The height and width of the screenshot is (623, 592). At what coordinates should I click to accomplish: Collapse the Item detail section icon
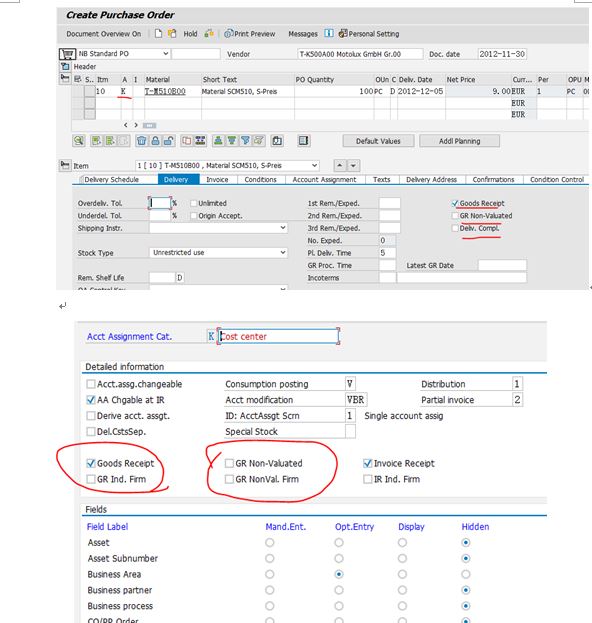click(65, 165)
